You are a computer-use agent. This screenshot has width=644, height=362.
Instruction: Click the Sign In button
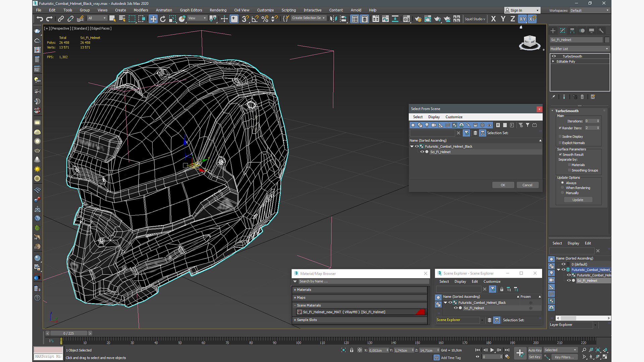pos(522,10)
